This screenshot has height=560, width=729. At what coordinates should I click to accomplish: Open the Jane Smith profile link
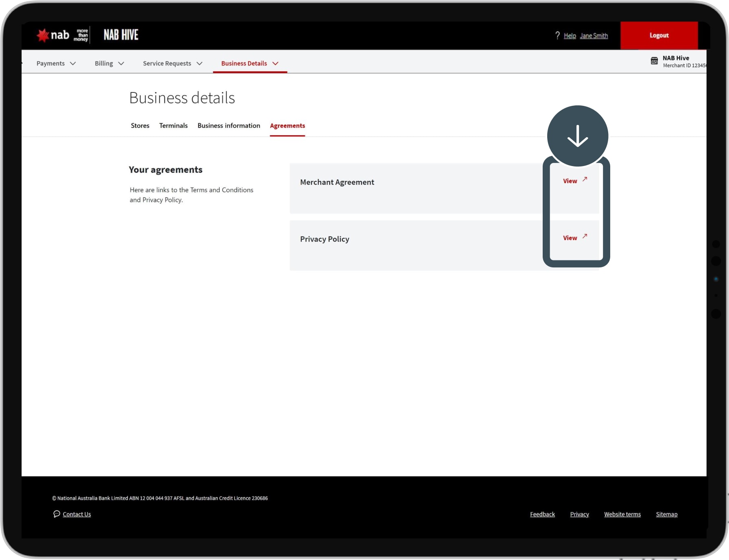[594, 36]
